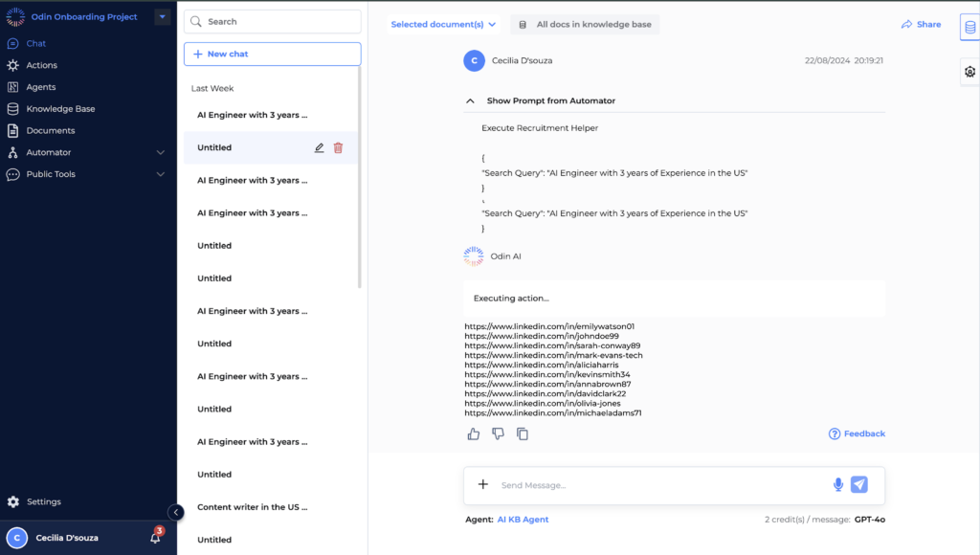
Task: Click the microphone icon for voice input
Action: (838, 484)
